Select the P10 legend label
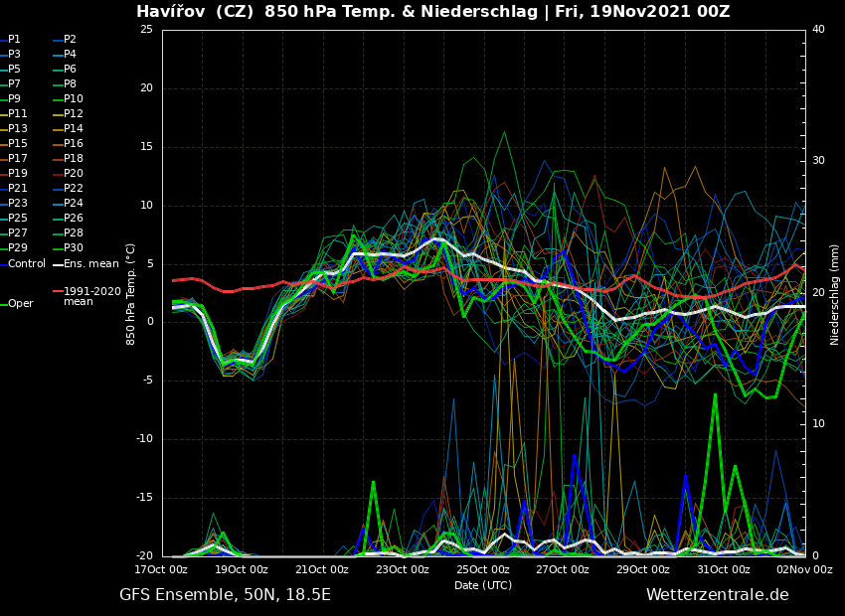Screen dimensions: 845x616 tap(74, 99)
